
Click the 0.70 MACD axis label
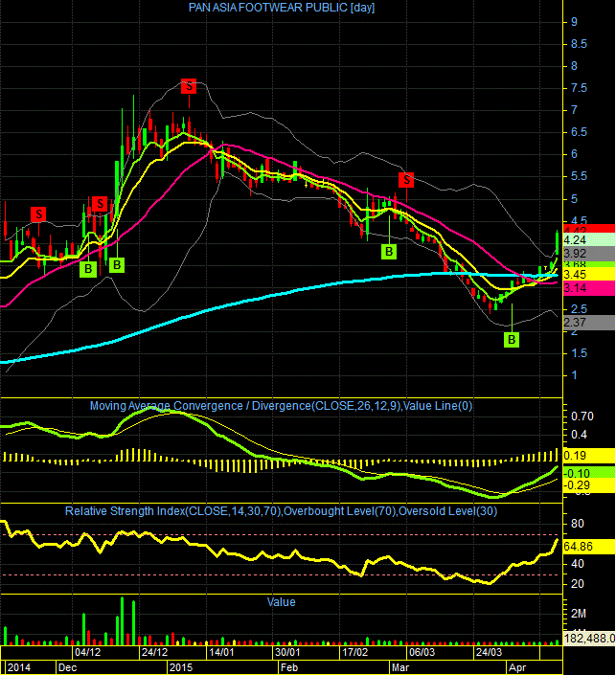coord(582,416)
